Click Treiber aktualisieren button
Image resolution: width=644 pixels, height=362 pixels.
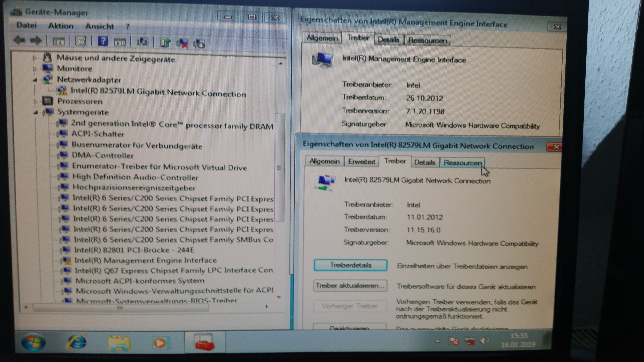(x=350, y=286)
